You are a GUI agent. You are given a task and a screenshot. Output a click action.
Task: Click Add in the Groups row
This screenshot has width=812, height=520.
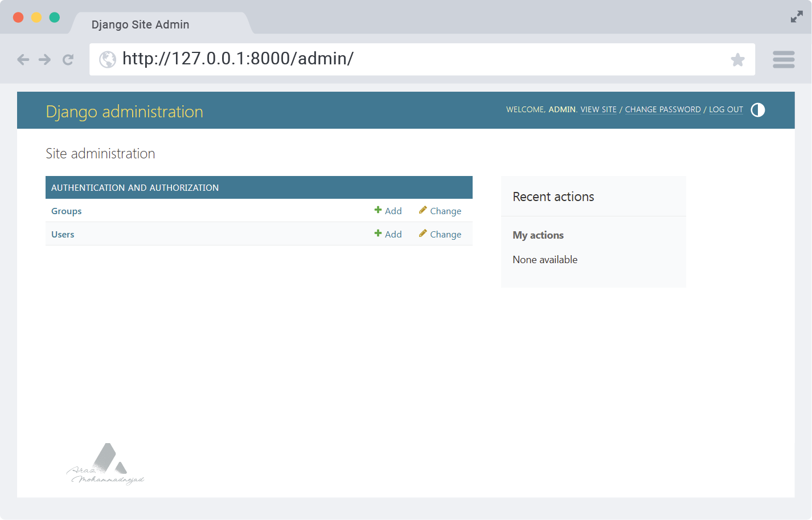point(388,211)
